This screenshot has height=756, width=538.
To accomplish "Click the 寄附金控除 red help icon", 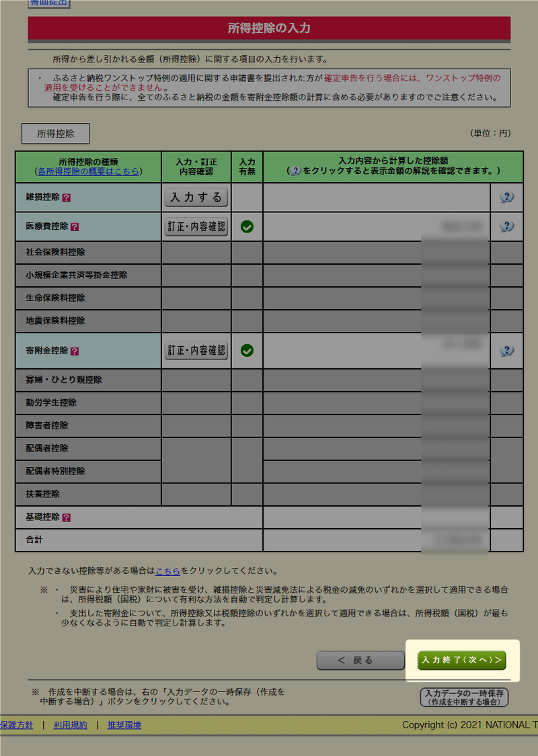I will click(74, 351).
